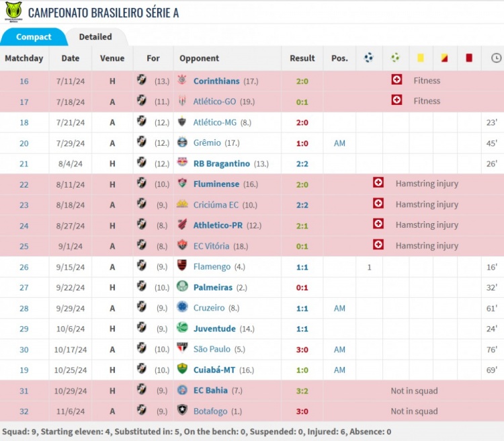
Task: Click the goals soccer ball header icon
Action: click(369, 58)
